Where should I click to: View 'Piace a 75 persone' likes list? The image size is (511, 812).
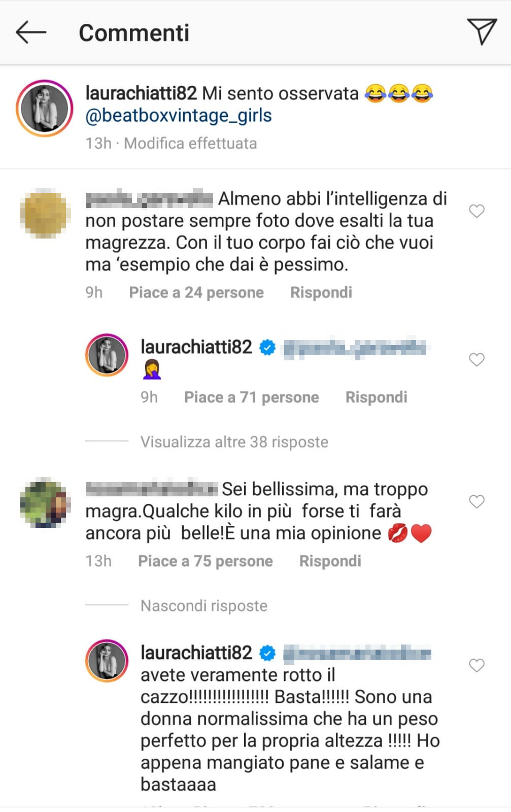pyautogui.click(x=206, y=561)
